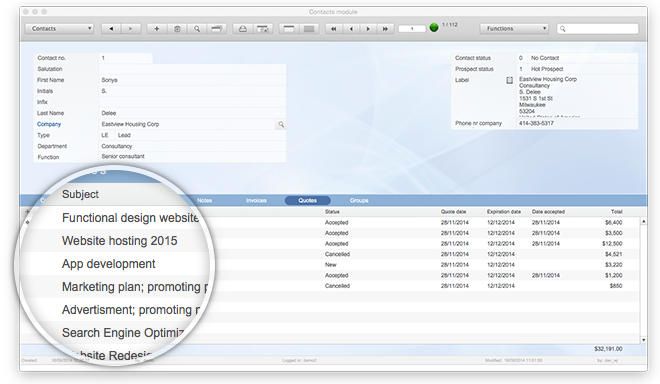Click the Type field showing Lead
The width and height of the screenshot is (660, 384).
pyautogui.click(x=200, y=135)
